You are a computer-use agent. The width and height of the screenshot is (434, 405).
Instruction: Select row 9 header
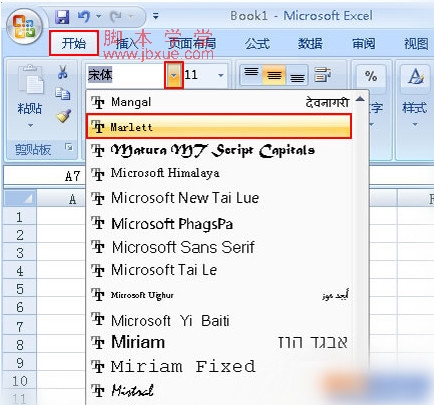point(20,363)
